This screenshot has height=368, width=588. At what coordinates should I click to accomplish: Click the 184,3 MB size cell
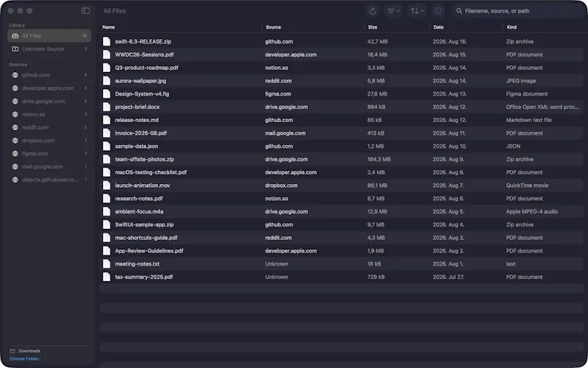379,159
